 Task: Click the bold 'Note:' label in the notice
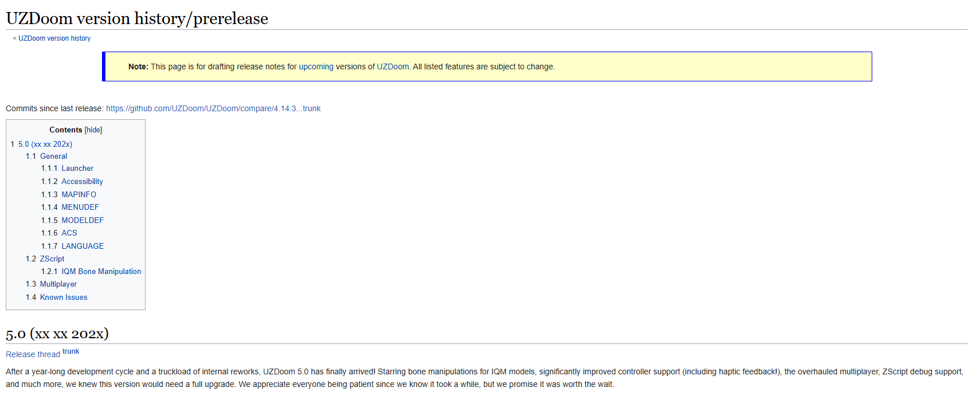(x=138, y=66)
